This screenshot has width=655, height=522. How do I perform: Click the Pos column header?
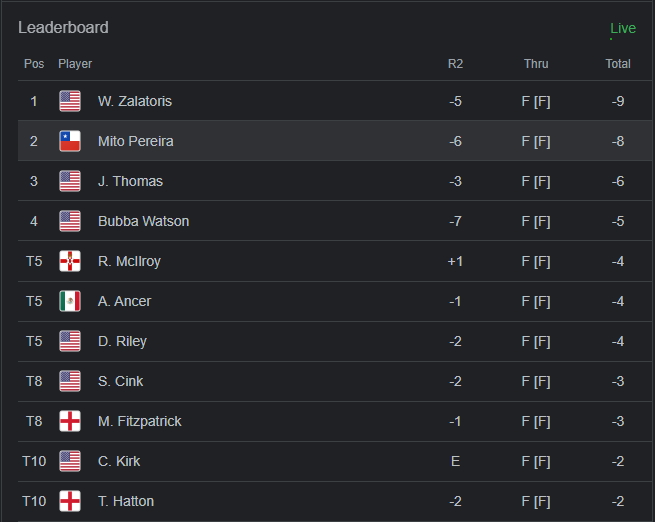[x=34, y=64]
